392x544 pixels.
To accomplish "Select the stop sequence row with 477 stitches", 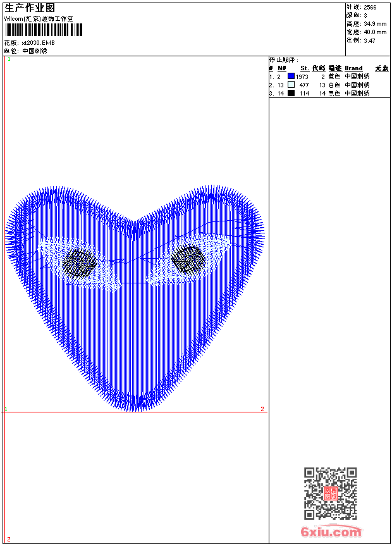I will pos(329,84).
